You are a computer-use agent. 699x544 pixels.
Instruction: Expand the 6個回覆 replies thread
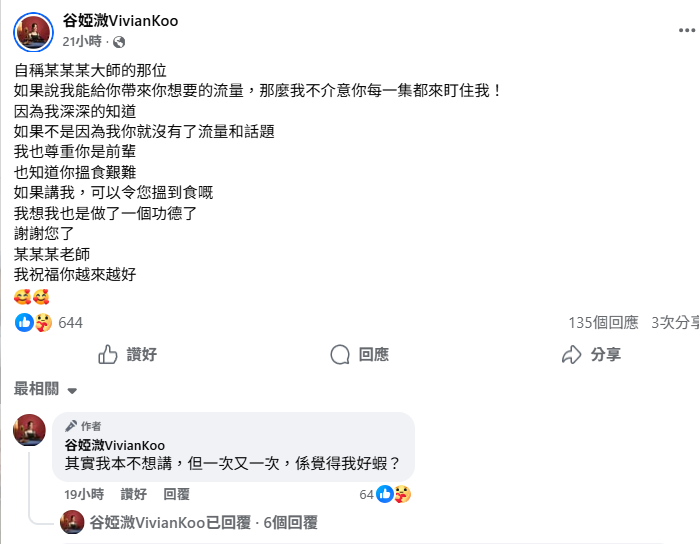tap(288, 522)
